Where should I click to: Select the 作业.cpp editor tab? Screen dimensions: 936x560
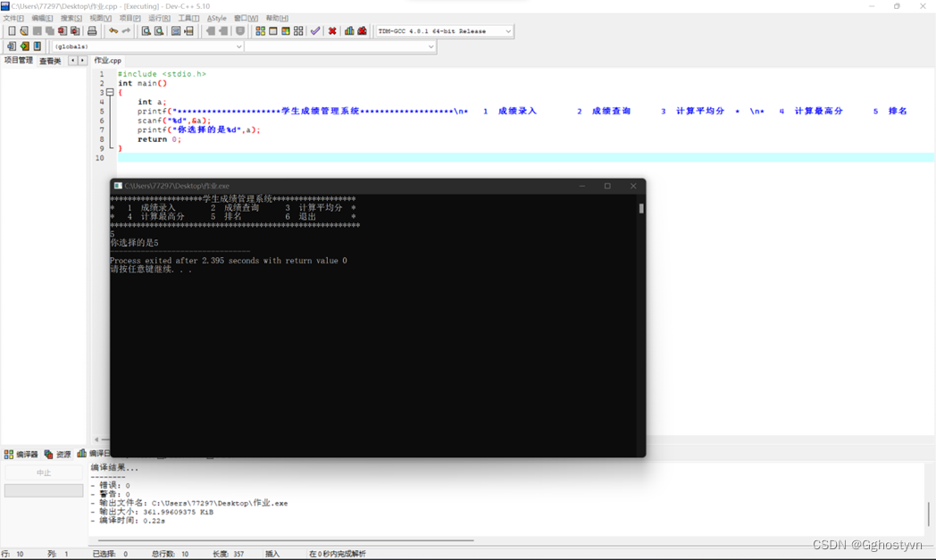pyautogui.click(x=107, y=61)
